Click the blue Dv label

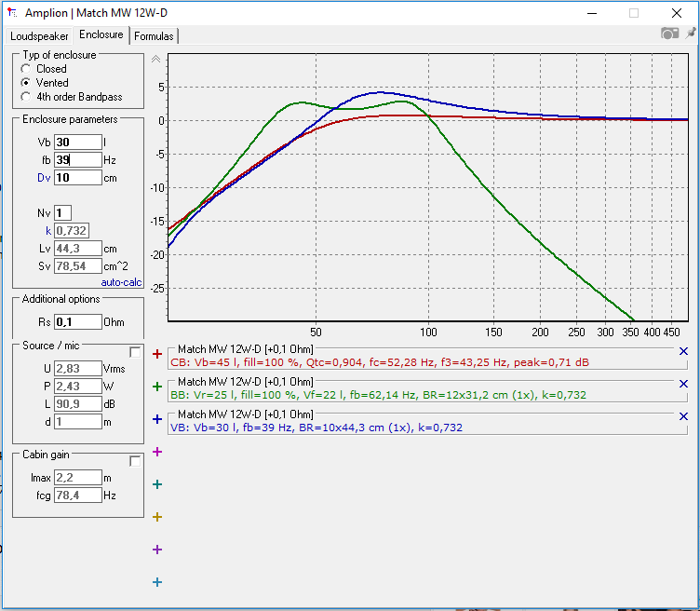point(44,178)
